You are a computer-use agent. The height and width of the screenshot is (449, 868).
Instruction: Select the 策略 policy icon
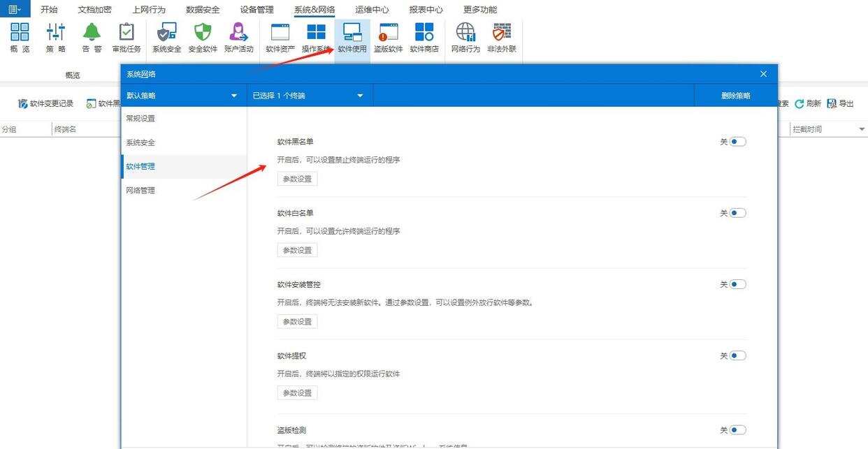coord(55,38)
